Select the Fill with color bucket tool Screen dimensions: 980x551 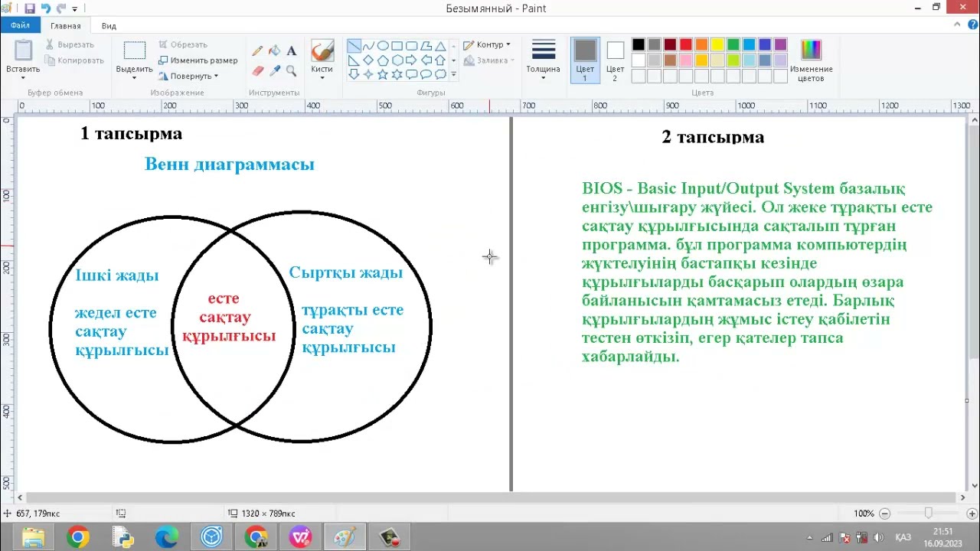pyautogui.click(x=274, y=51)
